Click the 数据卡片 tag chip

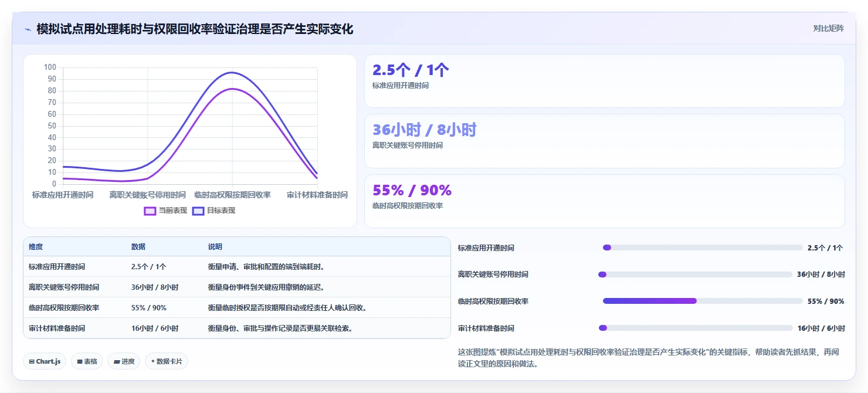[x=167, y=361]
